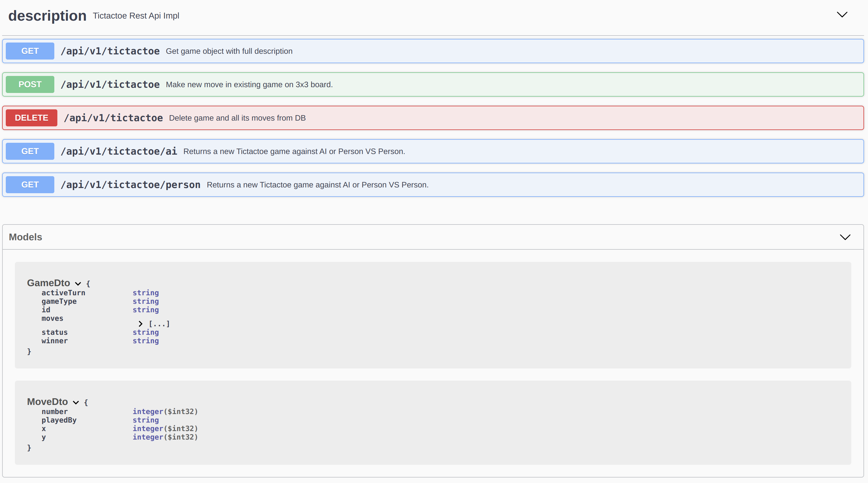The image size is (868, 483).
Task: Click GET badge for /api/v1/tictactoe
Action: tap(30, 51)
